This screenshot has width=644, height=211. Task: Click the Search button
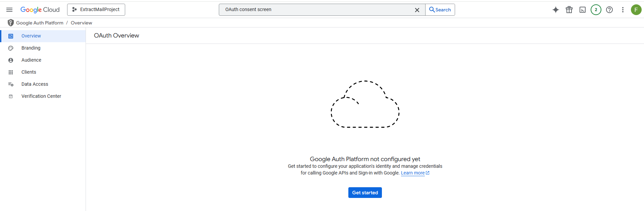click(440, 10)
